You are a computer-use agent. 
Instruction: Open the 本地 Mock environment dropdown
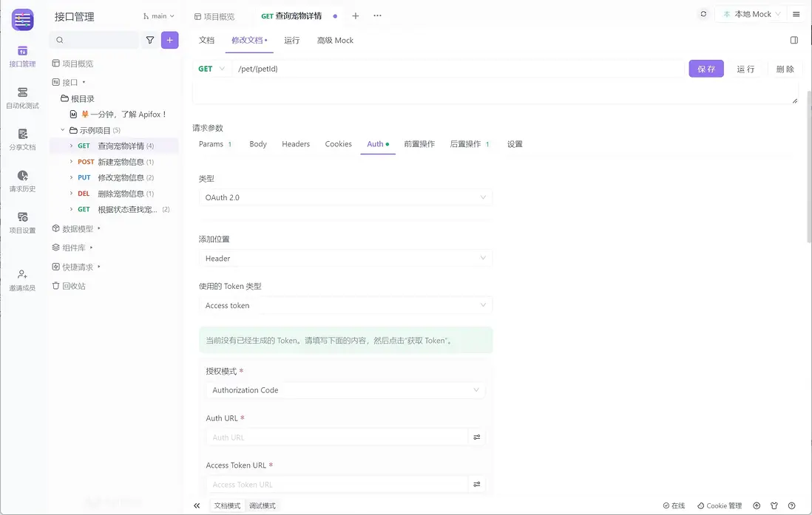tap(751, 14)
